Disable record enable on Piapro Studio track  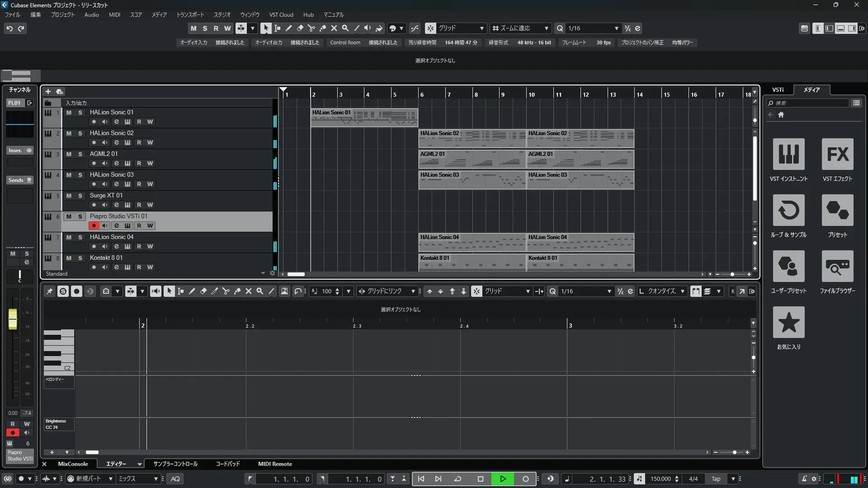(x=94, y=225)
